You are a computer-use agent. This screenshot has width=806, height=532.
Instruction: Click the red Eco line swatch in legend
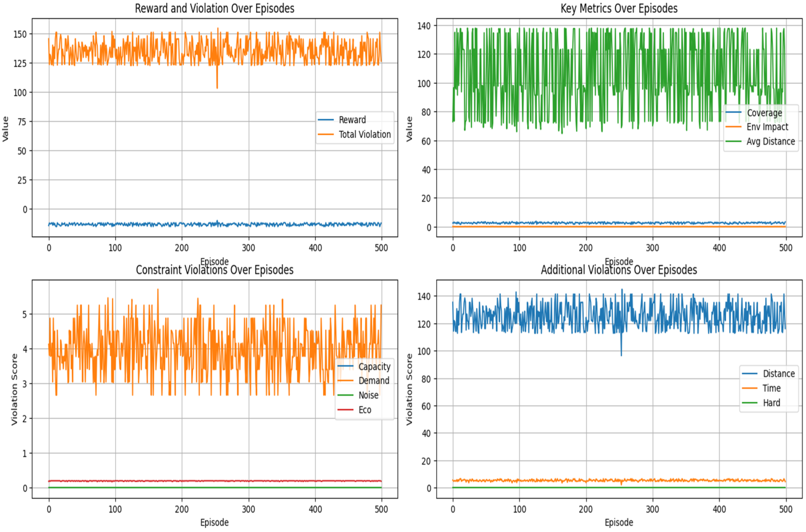pyautogui.click(x=346, y=410)
